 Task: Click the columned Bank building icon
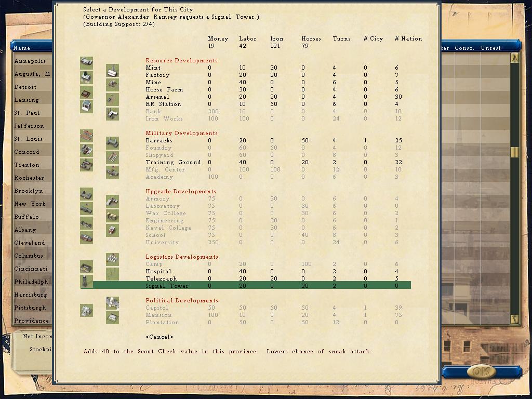[87, 107]
